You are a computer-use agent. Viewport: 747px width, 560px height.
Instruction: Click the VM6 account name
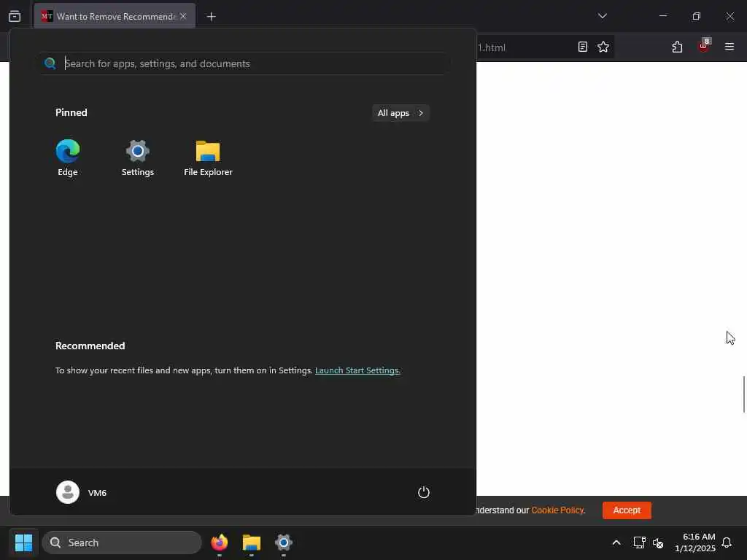97,493
